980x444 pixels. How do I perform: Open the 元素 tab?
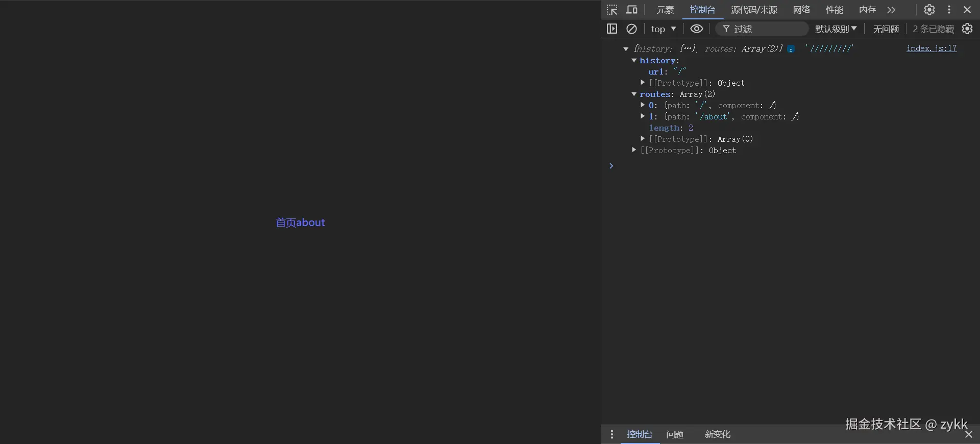click(x=665, y=10)
